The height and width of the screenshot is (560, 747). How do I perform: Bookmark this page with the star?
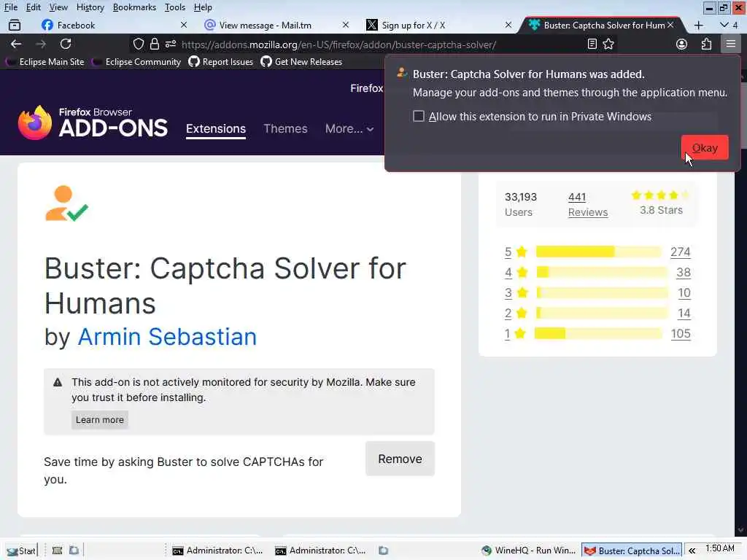click(608, 44)
